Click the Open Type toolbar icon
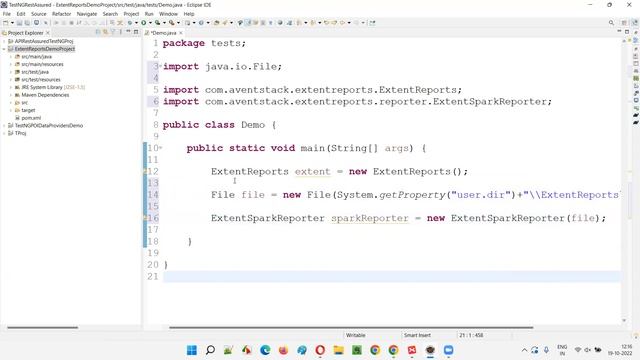Screen dimensions: 640x360 coord(217,23)
